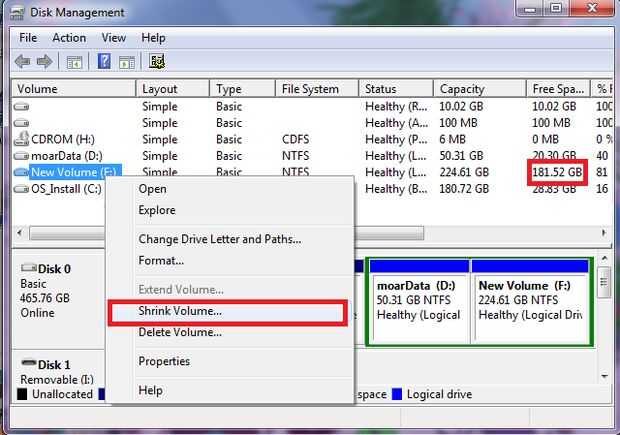Sort by Type column header
620x435 pixels.
pos(242,89)
